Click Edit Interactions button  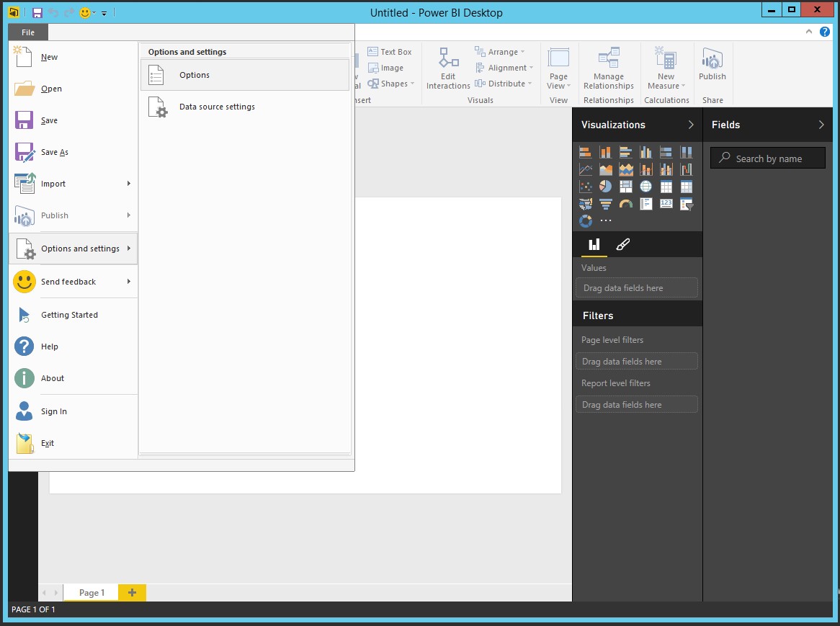tap(448, 68)
